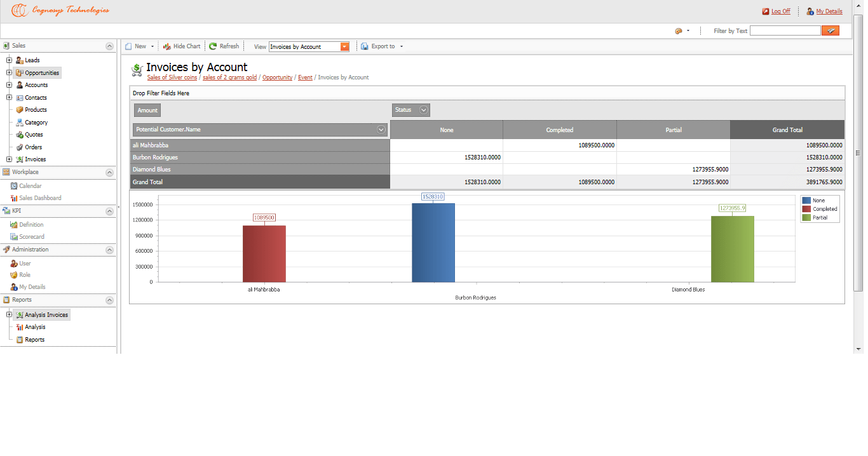Open Scorecard under KPI
Image resolution: width=868 pixels, height=456 pixels.
[32, 237]
